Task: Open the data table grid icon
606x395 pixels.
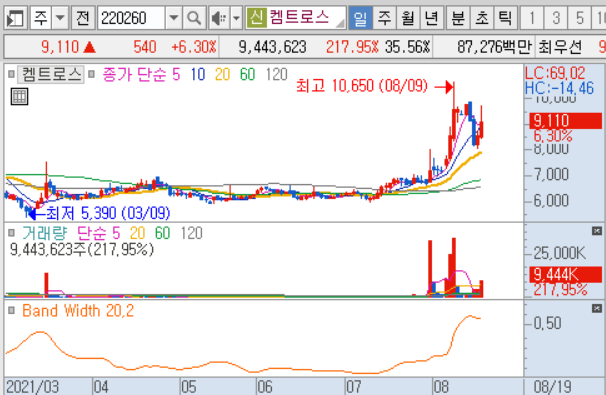Action: point(19,96)
